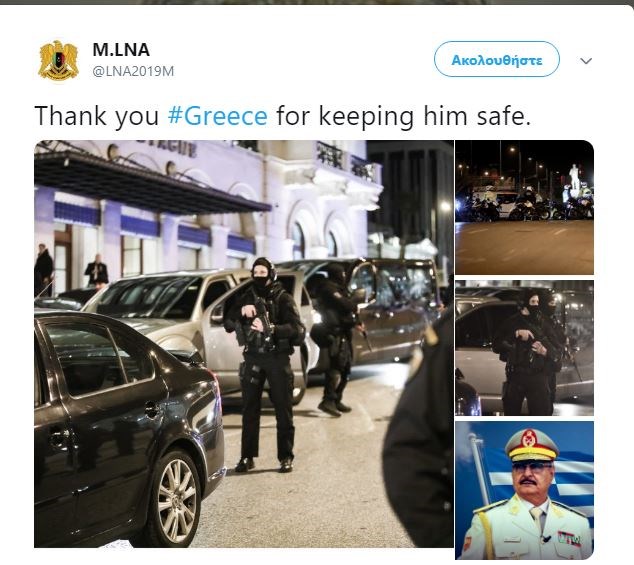Screen dimensions: 634x565
Task: Click the M.LNA display name
Action: (x=121, y=50)
